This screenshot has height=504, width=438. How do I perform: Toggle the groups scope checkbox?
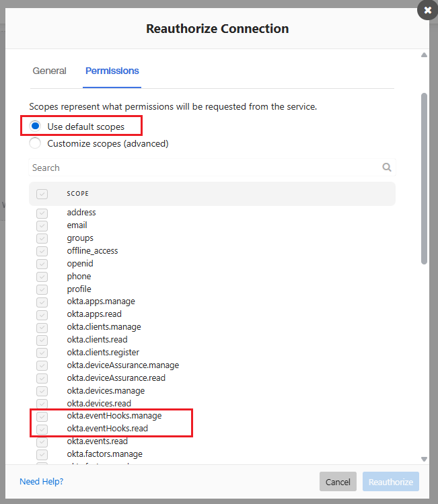coord(42,238)
